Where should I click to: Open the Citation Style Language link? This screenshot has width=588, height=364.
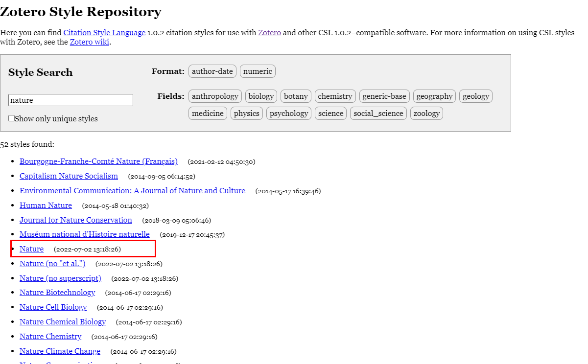point(104,33)
